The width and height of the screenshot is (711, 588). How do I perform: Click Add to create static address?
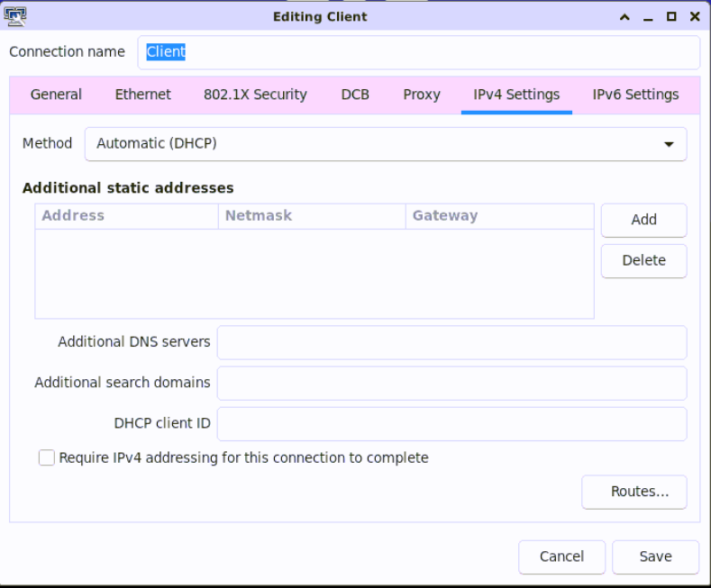tap(643, 220)
